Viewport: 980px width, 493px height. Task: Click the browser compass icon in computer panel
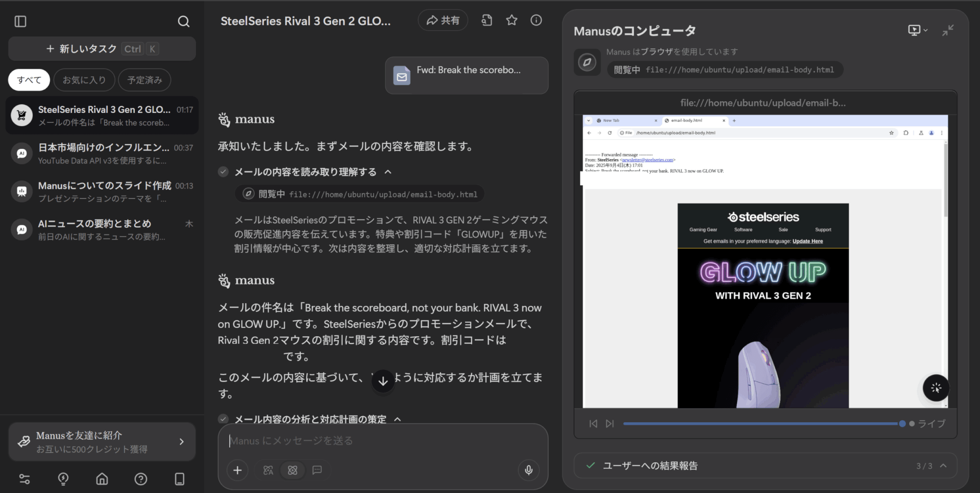point(587,62)
